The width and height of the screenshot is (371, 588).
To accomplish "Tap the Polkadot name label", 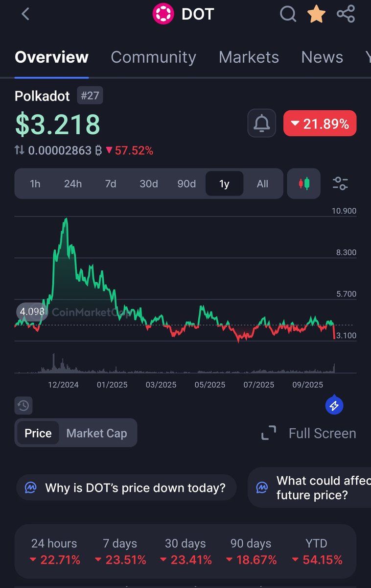I will (x=42, y=96).
